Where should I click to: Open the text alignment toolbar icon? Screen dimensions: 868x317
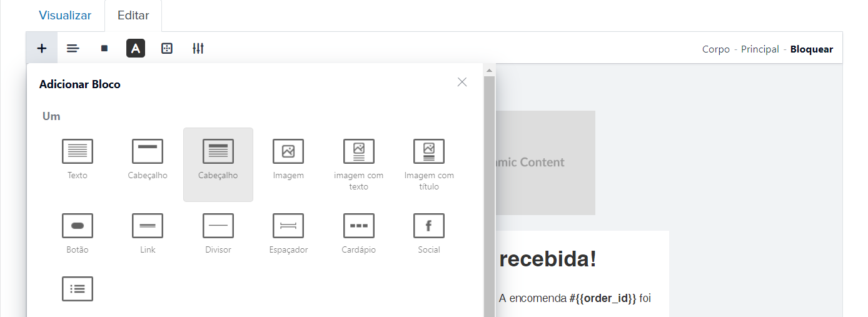(x=73, y=48)
